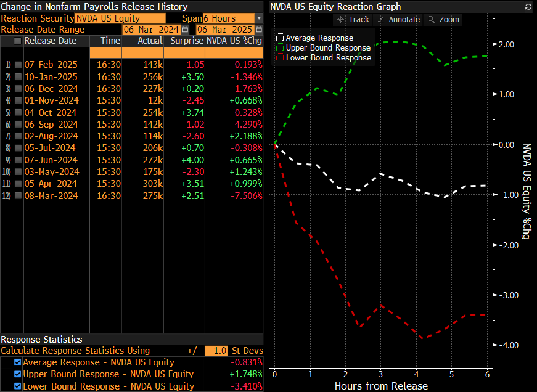This screenshot has height=392, width=537.
Task: Click the -0.831% average response statistic
Action: click(247, 362)
